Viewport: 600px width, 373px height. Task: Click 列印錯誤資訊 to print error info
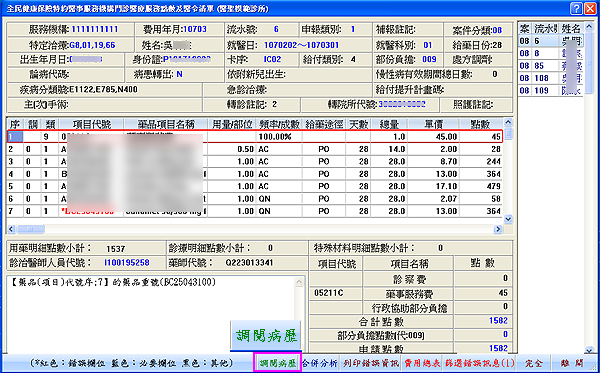(x=370, y=363)
